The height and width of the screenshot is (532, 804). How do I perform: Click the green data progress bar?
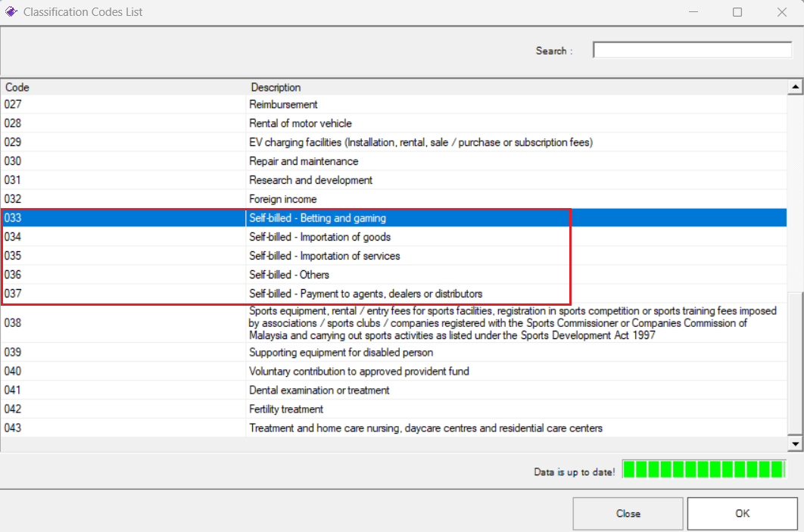click(703, 470)
